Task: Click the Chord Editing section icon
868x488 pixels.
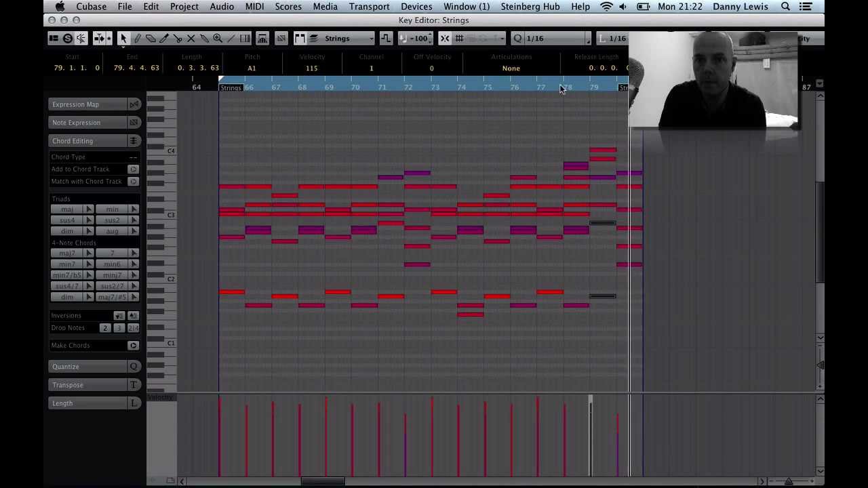Action: click(x=134, y=141)
